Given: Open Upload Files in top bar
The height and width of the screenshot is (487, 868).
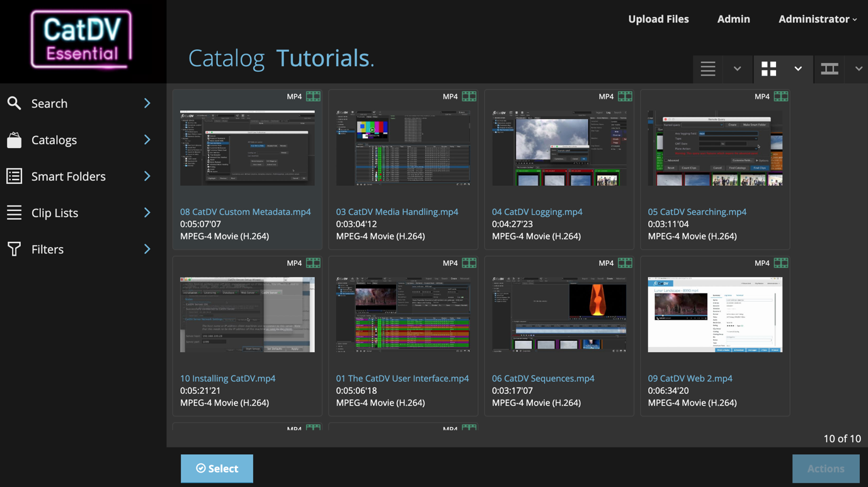Looking at the screenshot, I should pyautogui.click(x=658, y=19).
